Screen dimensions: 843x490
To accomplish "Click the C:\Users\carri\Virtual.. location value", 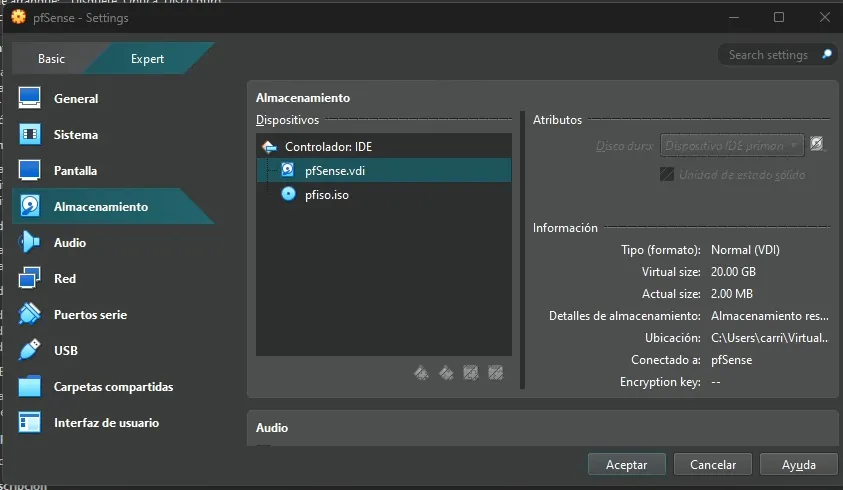I will 769,338.
